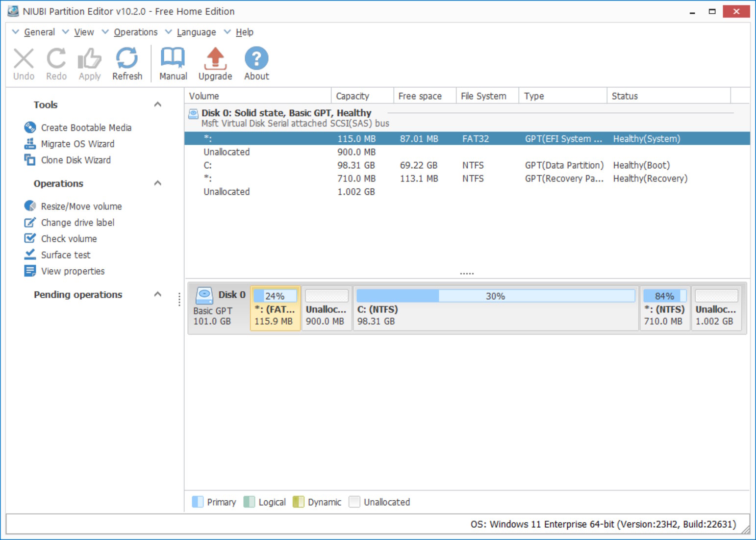Viewport: 756px width, 540px height.
Task: Click the Change drive label icon
Action: [30, 222]
